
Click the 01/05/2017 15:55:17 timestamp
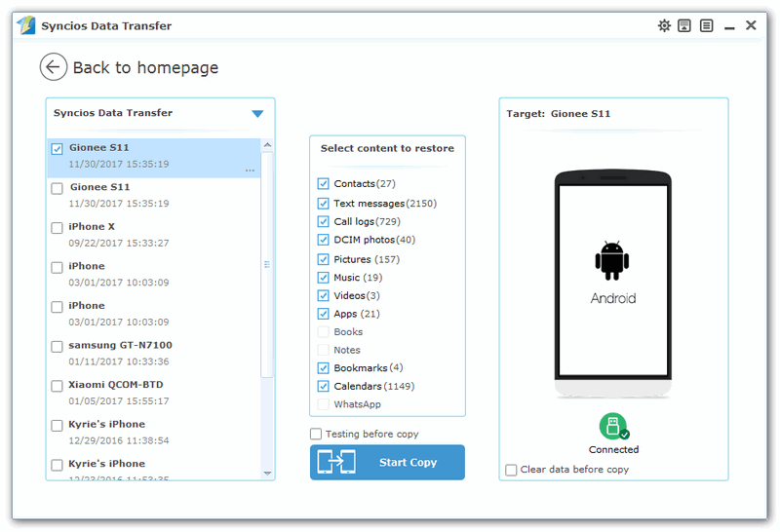(x=119, y=401)
